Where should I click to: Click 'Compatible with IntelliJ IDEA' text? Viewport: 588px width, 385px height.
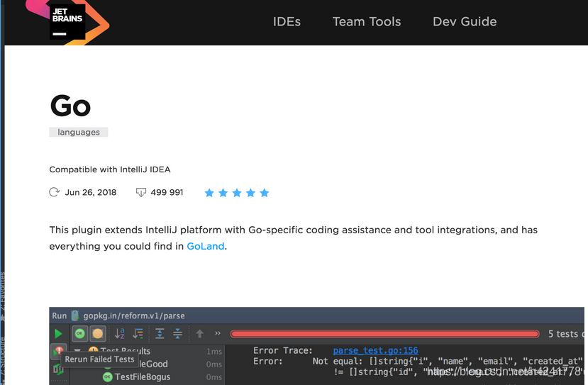click(110, 169)
